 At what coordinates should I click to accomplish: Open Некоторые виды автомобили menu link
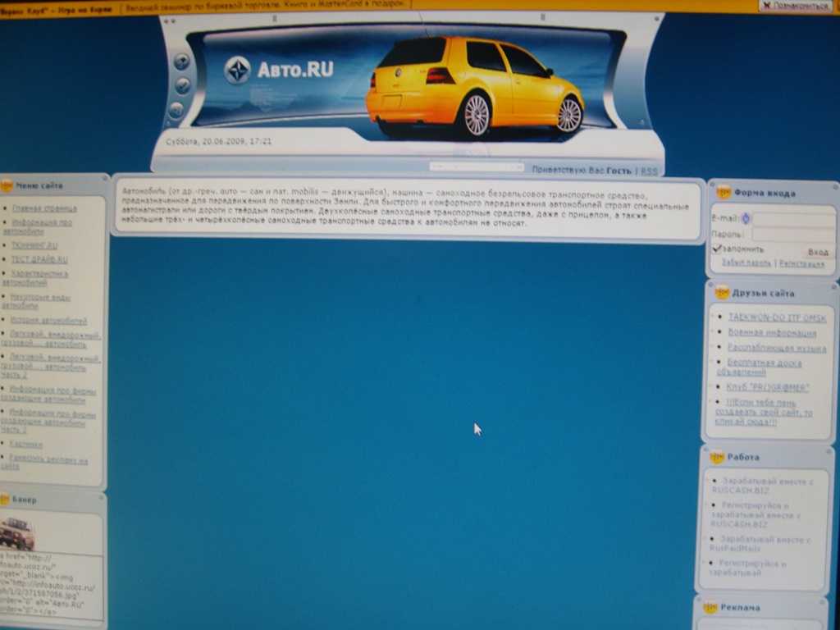(36, 301)
